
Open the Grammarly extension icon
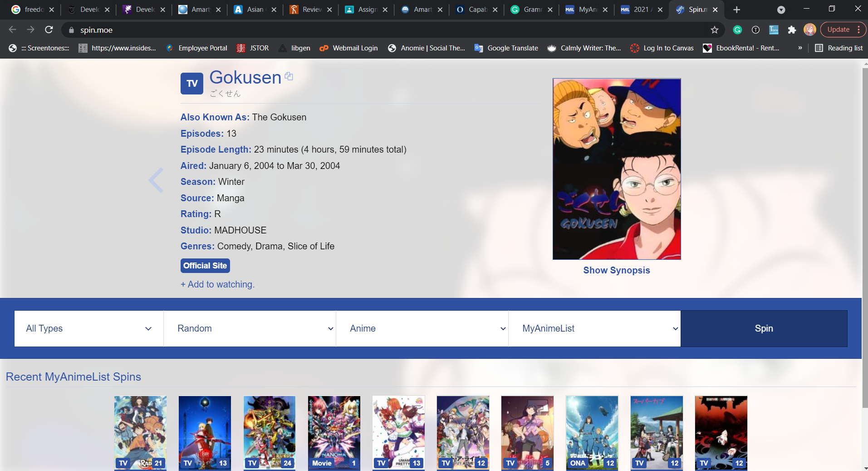click(x=737, y=30)
